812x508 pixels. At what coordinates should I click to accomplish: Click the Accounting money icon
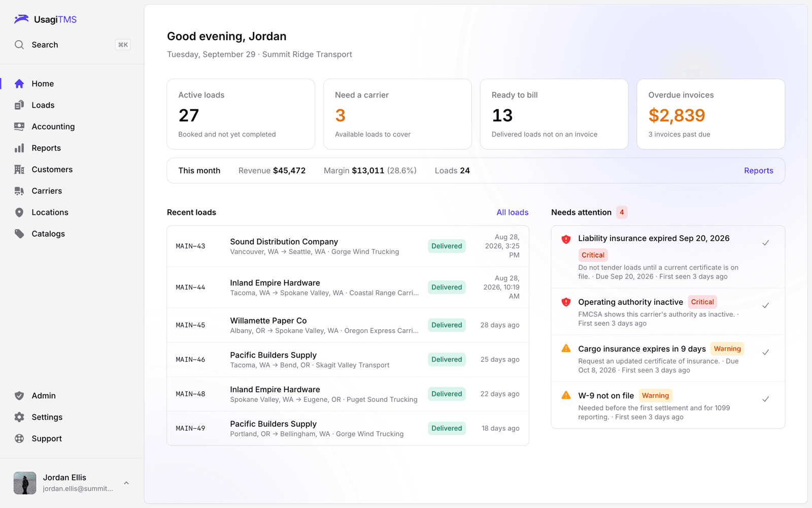tap(19, 126)
